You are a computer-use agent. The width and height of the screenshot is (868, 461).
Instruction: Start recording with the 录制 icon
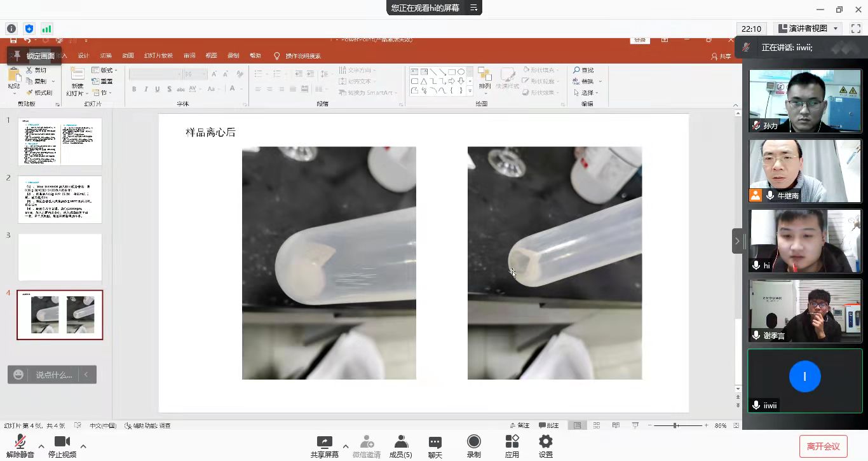click(x=474, y=446)
